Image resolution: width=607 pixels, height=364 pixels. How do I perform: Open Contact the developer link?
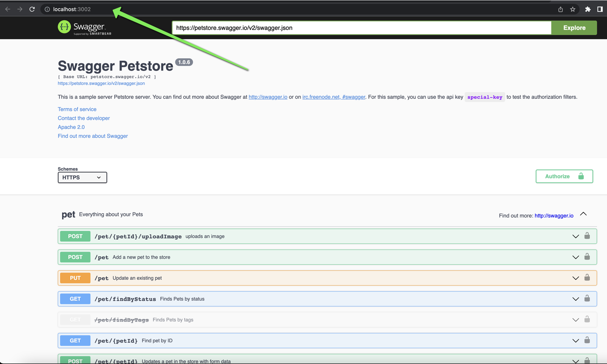[x=84, y=118]
